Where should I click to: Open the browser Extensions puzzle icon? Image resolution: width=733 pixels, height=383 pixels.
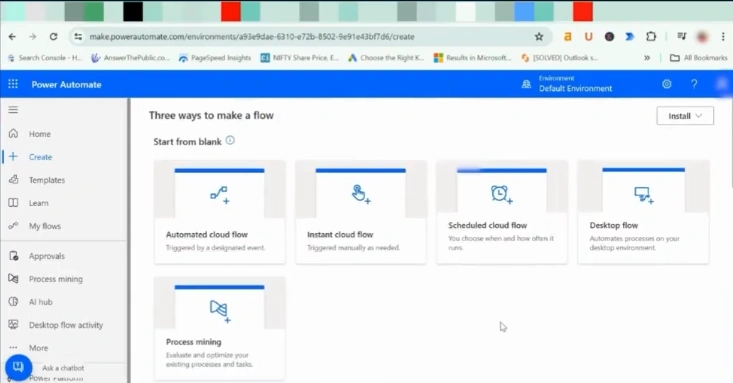pos(651,36)
